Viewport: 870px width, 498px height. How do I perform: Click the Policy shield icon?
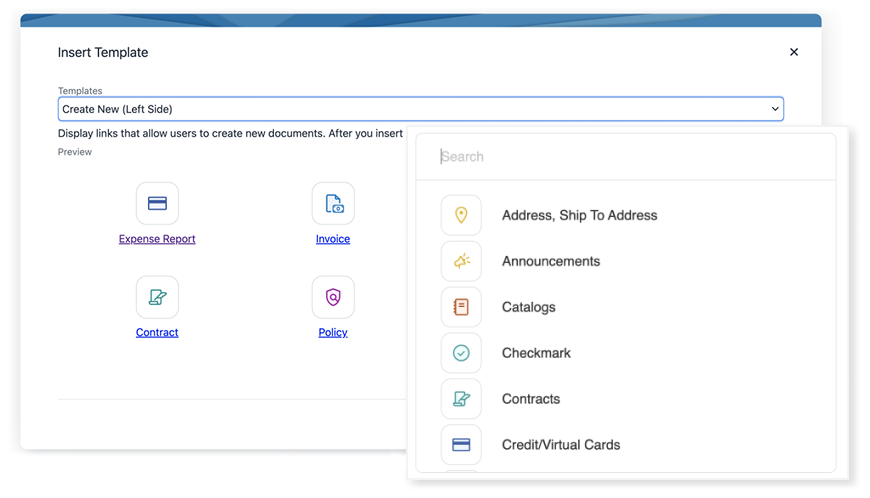point(333,297)
